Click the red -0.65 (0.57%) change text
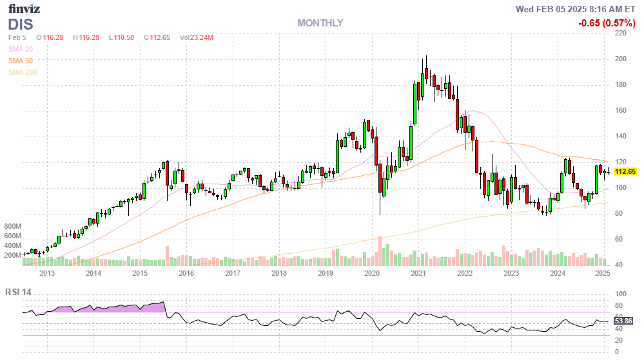 tap(605, 23)
